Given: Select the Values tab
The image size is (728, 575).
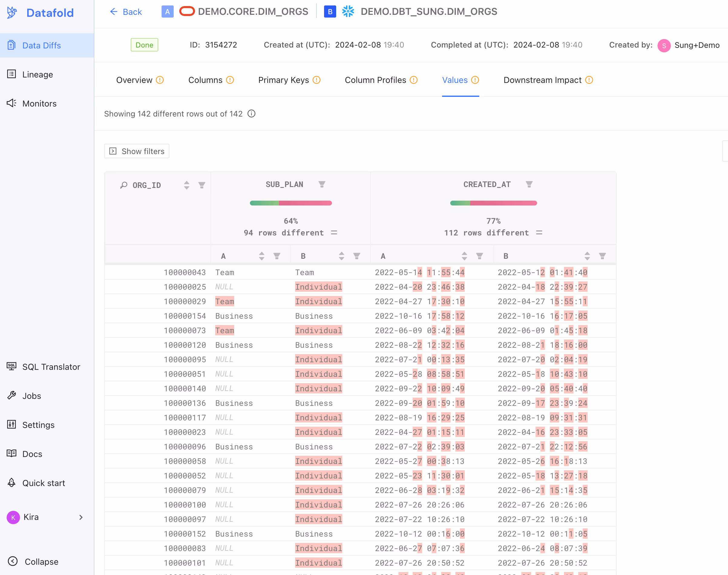Looking at the screenshot, I should point(461,80).
